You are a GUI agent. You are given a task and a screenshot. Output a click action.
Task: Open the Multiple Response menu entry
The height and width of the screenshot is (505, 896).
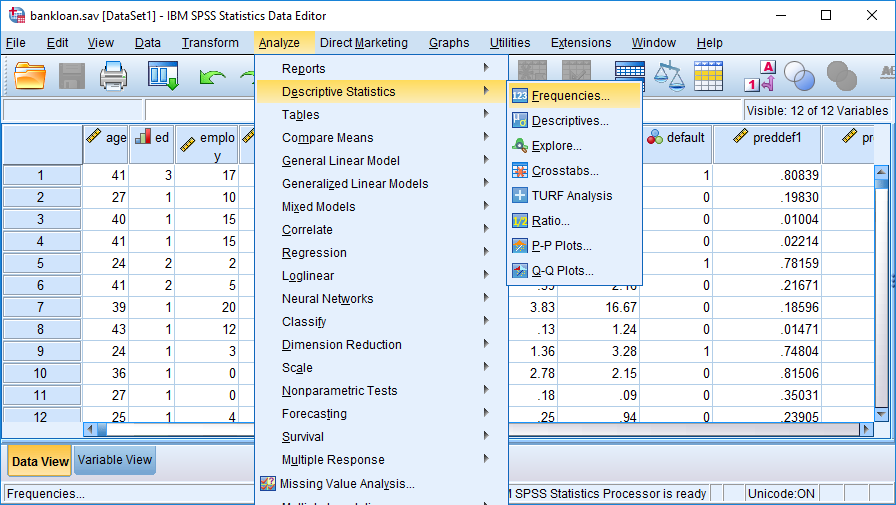click(x=382, y=460)
